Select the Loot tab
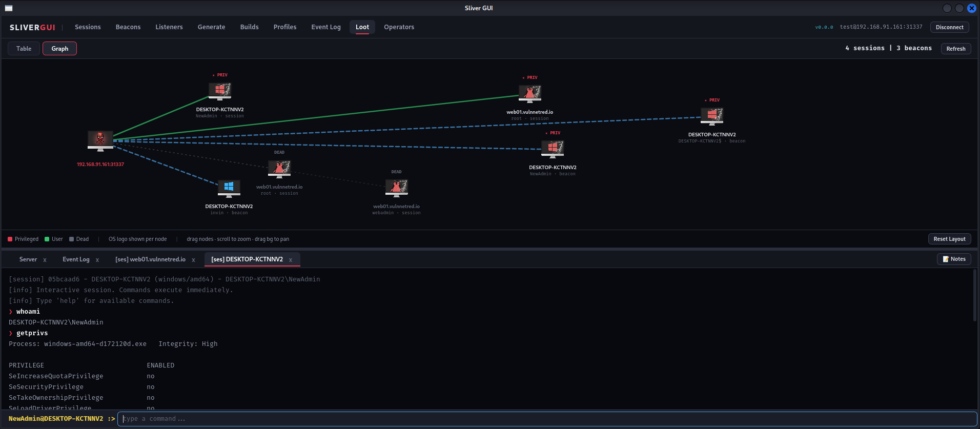This screenshot has height=429, width=980. coord(362,27)
